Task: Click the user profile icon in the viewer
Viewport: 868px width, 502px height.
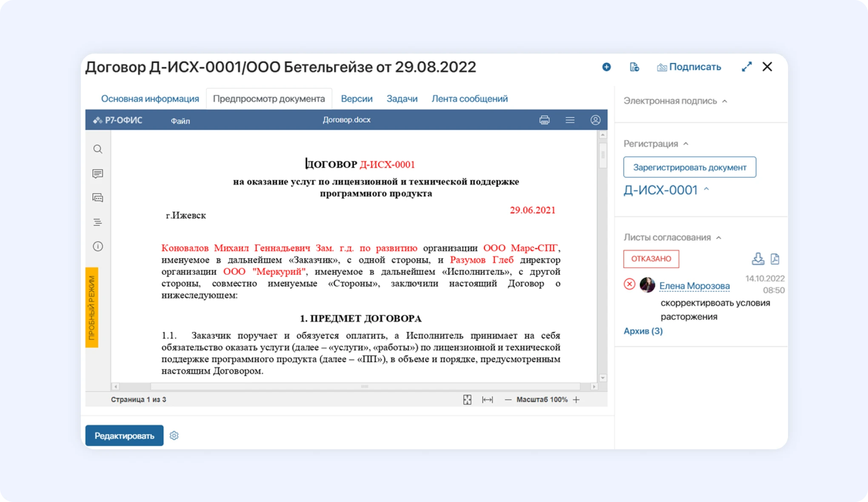Action: [x=595, y=120]
